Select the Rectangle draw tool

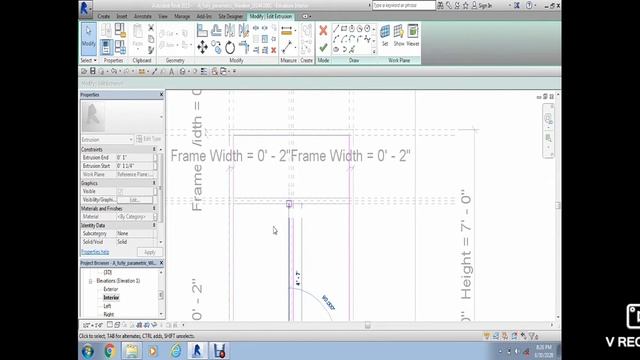tap(344, 29)
